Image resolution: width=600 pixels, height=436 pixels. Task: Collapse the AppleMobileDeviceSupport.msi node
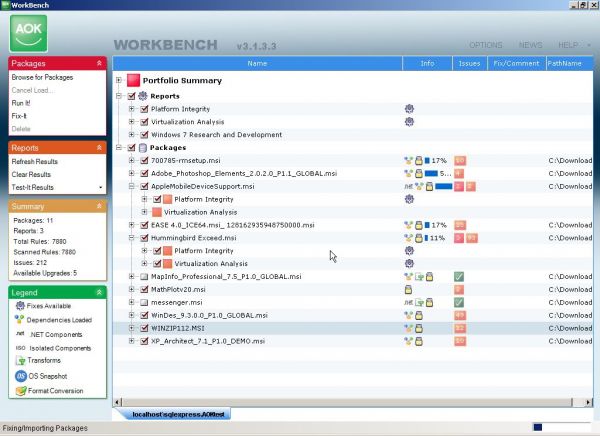click(x=132, y=186)
